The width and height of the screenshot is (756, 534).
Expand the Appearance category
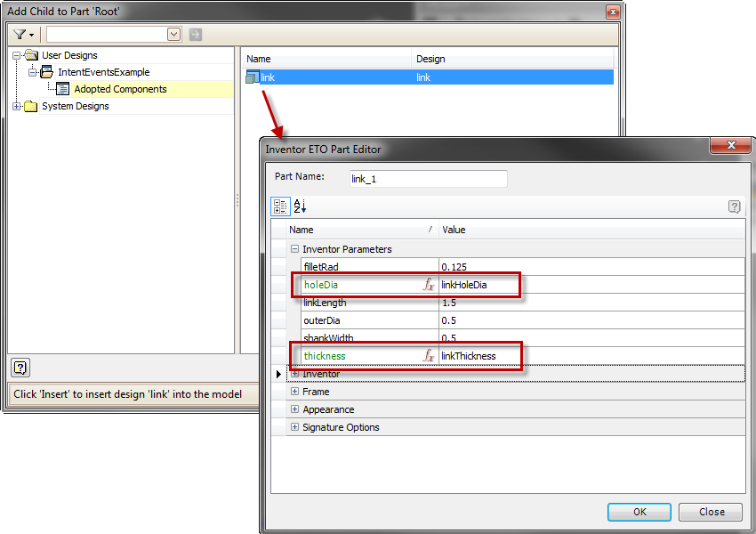coord(294,409)
